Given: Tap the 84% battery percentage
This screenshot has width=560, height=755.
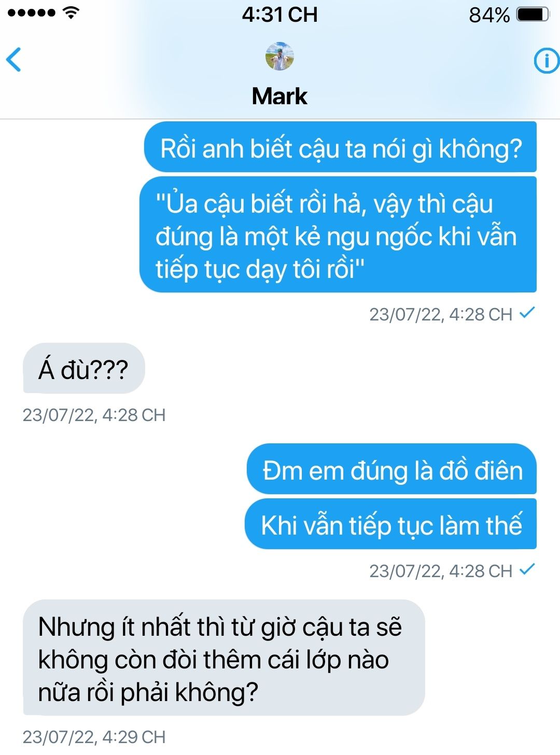Looking at the screenshot, I should click(489, 15).
